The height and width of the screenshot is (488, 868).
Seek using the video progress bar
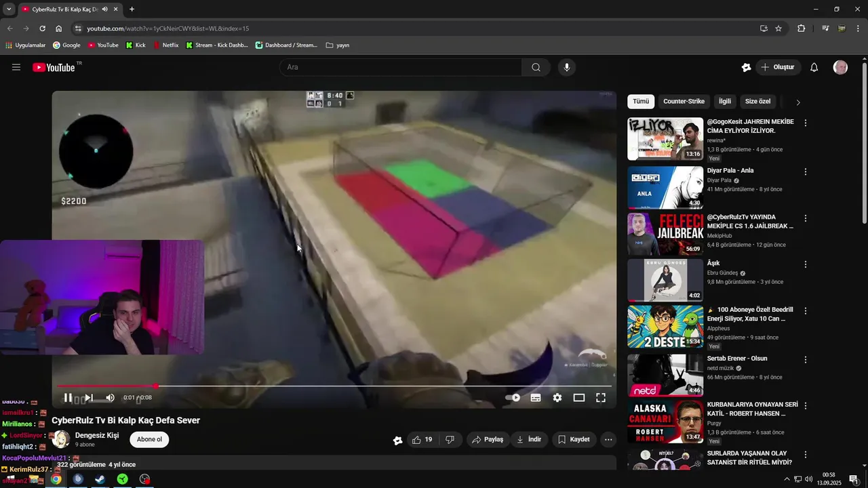[x=334, y=386]
